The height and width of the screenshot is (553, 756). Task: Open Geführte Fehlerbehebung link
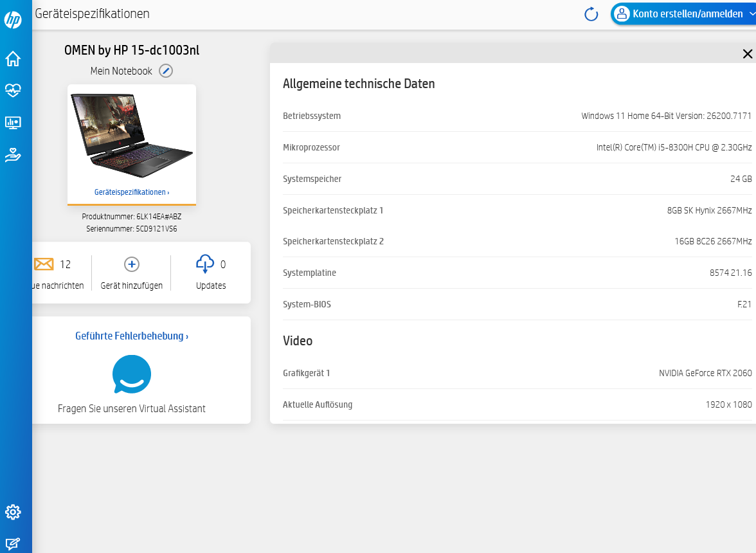point(132,336)
